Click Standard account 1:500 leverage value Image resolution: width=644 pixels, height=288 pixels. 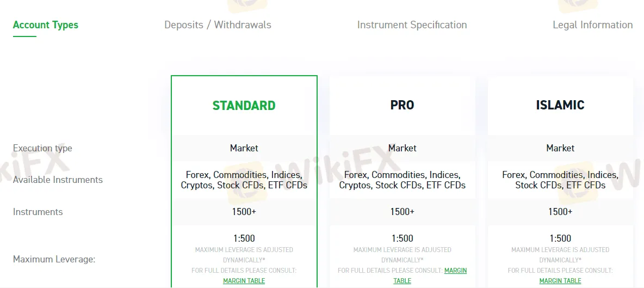coord(244,238)
